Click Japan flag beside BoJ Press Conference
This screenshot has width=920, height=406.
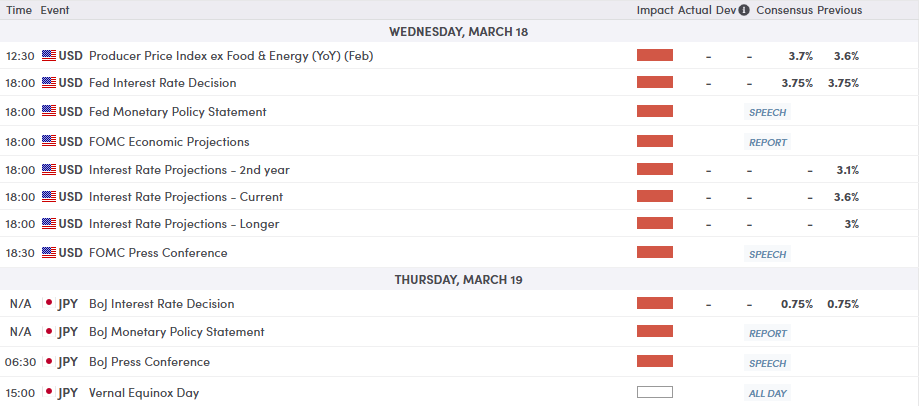[48, 362]
